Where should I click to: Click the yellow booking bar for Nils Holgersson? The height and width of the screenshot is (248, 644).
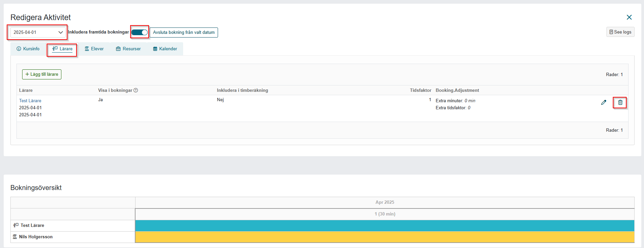(x=385, y=237)
